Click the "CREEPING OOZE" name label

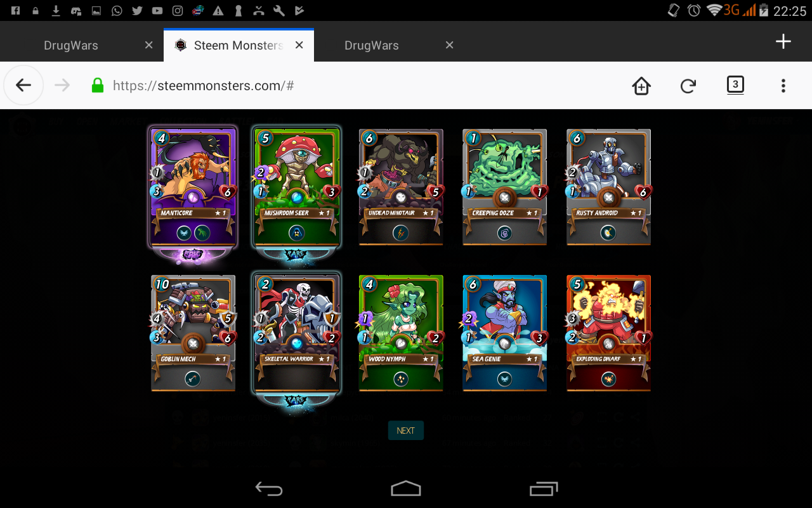point(493,213)
